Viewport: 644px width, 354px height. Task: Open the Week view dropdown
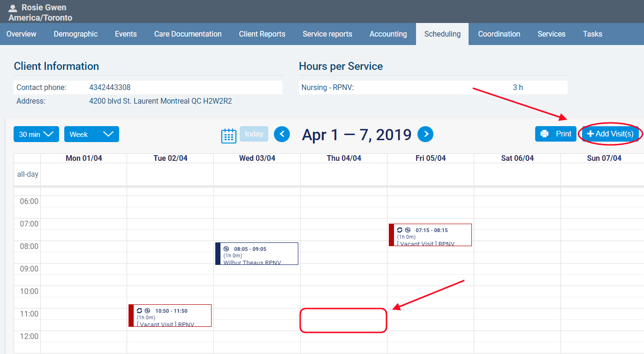[91, 134]
